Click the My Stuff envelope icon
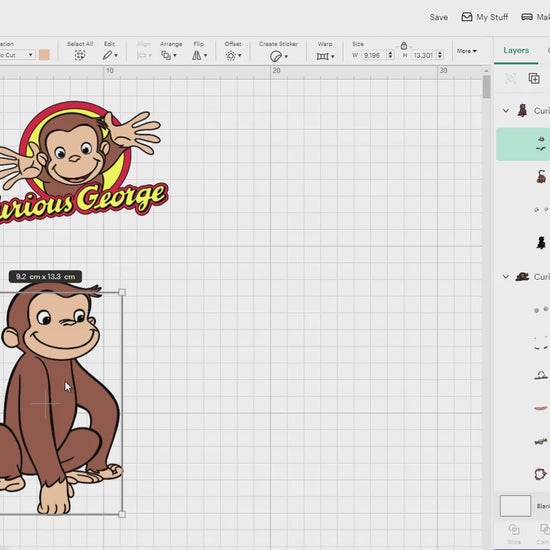The height and width of the screenshot is (550, 550). [467, 17]
